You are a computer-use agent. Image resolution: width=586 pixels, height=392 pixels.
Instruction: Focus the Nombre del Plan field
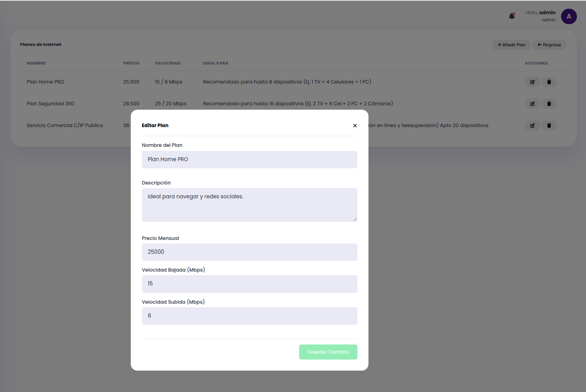tap(250, 160)
